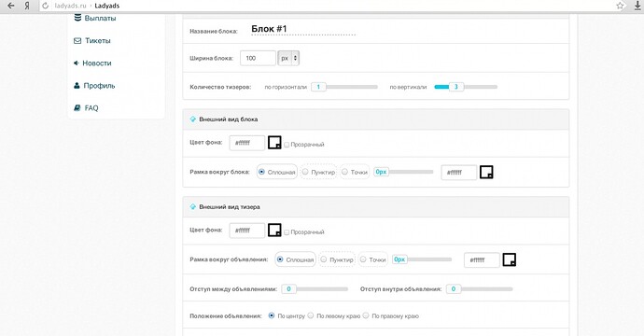Image resolution: width=644 pixels, height=336 pixels.
Task: Click ladyads.ru in address bar
Action: coord(70,6)
